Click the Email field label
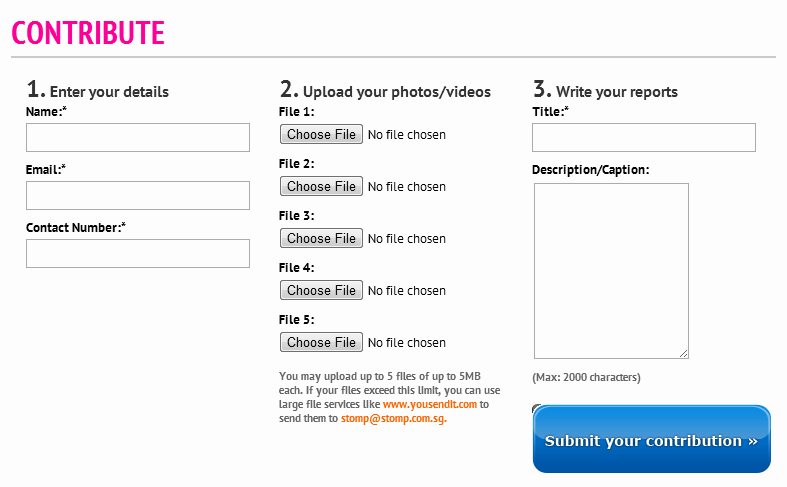 pos(45,170)
